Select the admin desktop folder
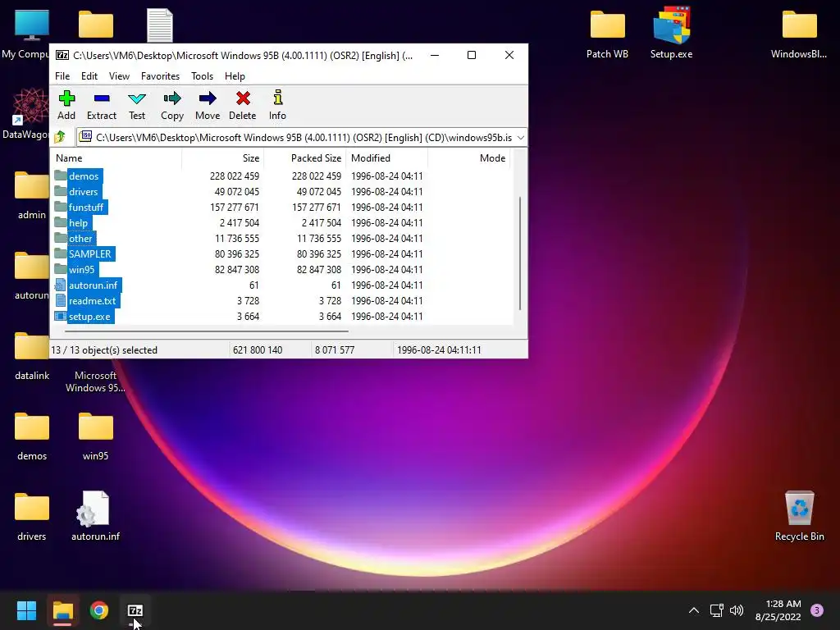 32,194
